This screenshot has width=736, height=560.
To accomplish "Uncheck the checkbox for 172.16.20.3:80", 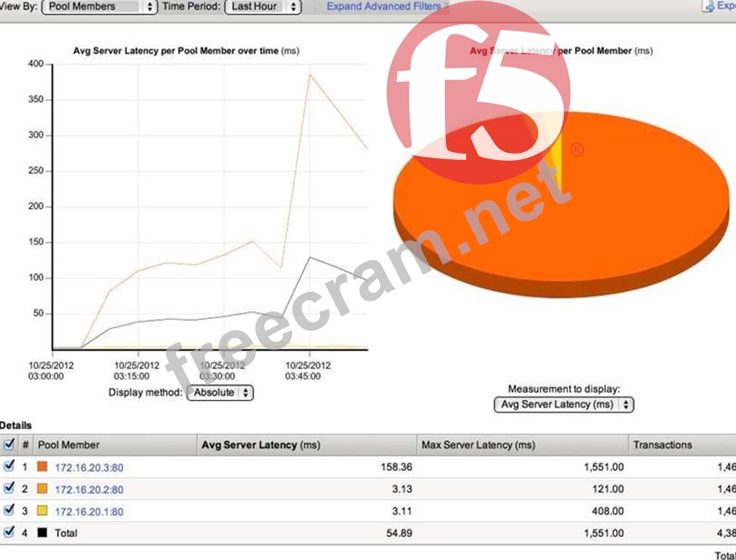I will pos(9,466).
